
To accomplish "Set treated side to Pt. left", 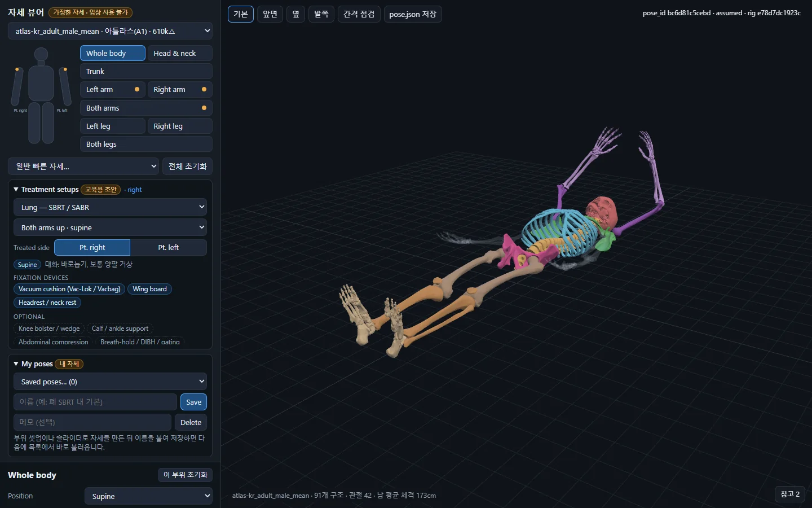I will click(169, 247).
